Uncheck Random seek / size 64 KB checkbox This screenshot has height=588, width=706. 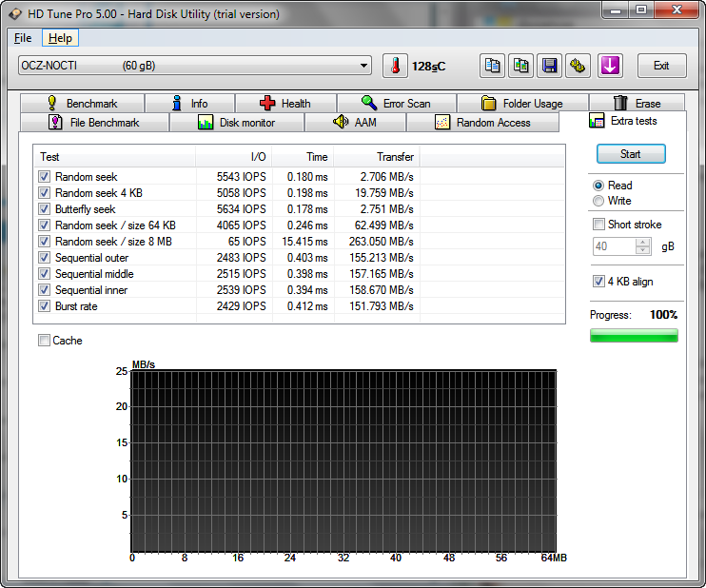44,225
